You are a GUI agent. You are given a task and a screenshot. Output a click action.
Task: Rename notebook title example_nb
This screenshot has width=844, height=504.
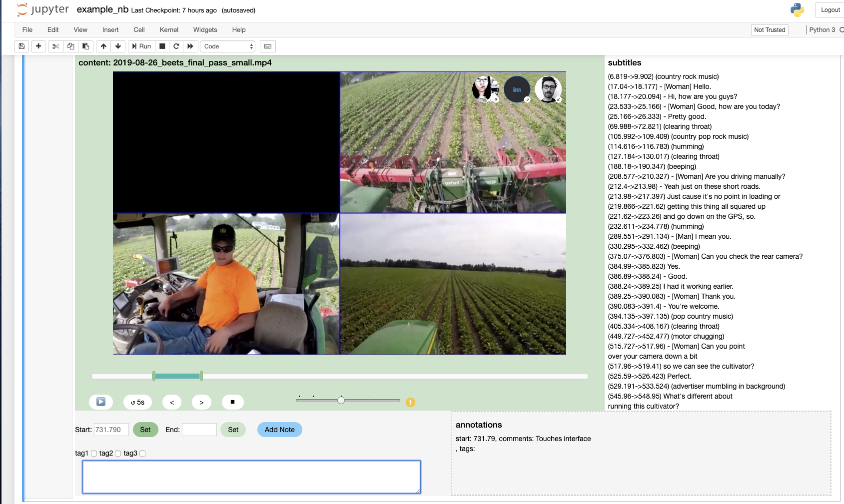[x=102, y=9]
